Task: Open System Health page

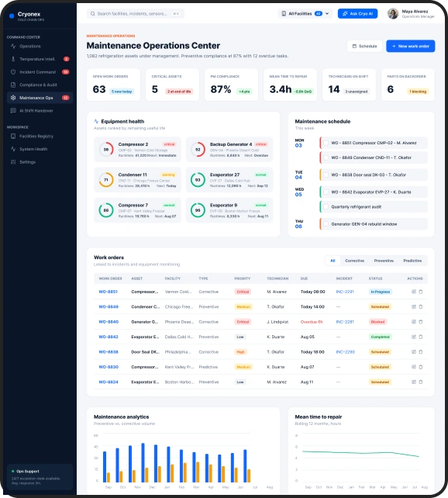Action: click(40, 149)
